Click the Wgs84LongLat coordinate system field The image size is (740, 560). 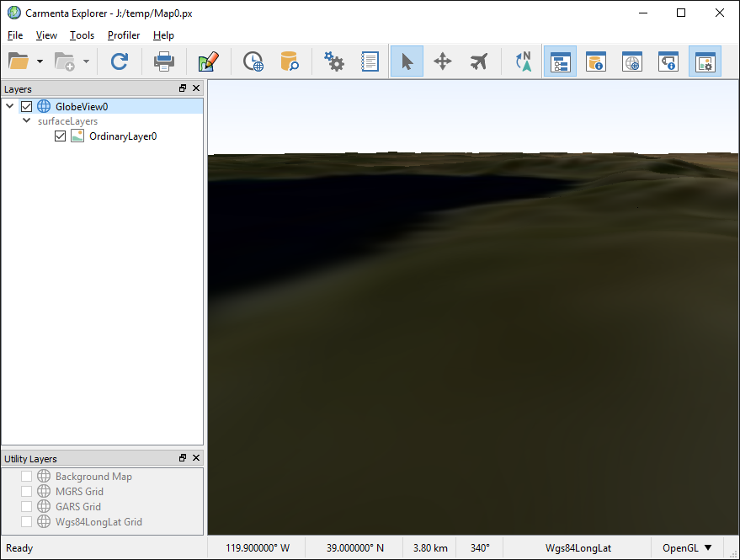pos(578,548)
